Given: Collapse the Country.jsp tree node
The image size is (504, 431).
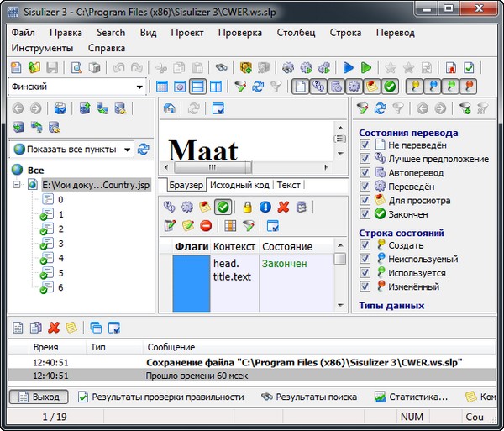Looking at the screenshot, I should [x=18, y=185].
